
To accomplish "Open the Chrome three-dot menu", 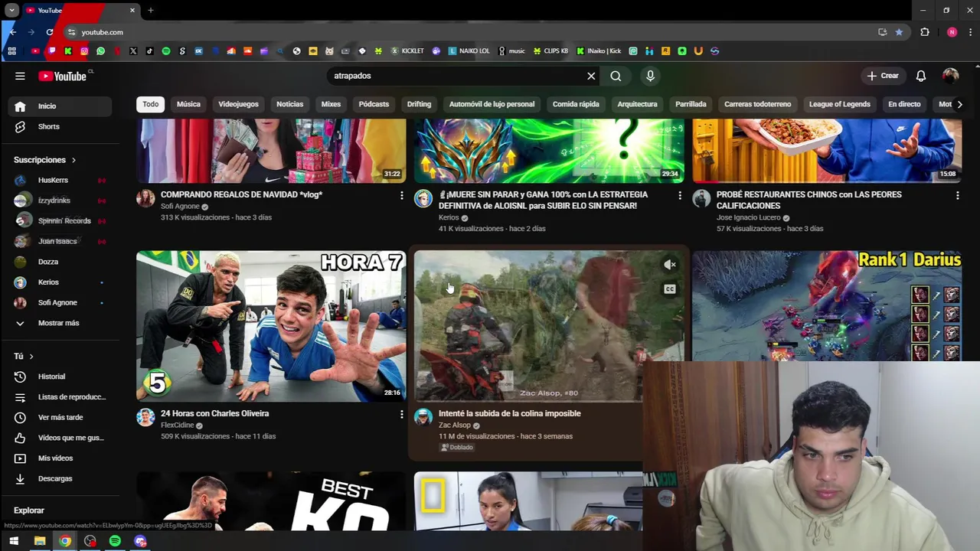I will [x=970, y=32].
